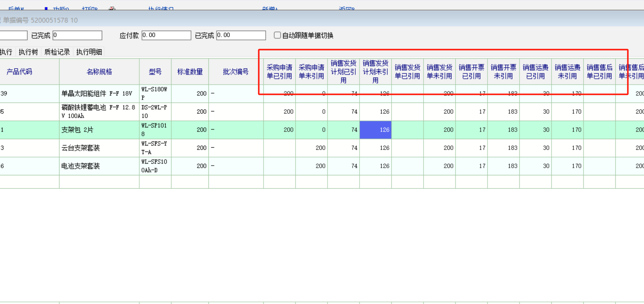
Task: Select the 电池支架套装 row
Action: click(81, 166)
